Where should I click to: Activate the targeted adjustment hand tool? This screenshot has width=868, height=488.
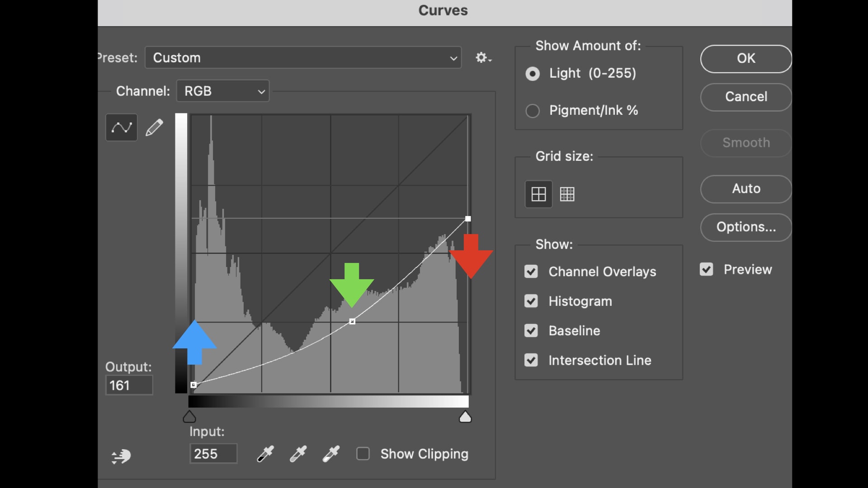121,456
